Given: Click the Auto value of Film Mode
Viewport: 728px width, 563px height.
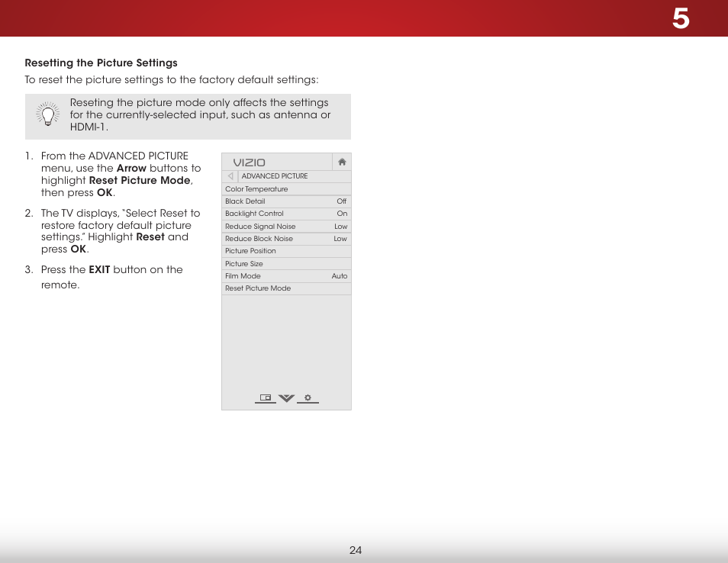Looking at the screenshot, I should (340, 276).
